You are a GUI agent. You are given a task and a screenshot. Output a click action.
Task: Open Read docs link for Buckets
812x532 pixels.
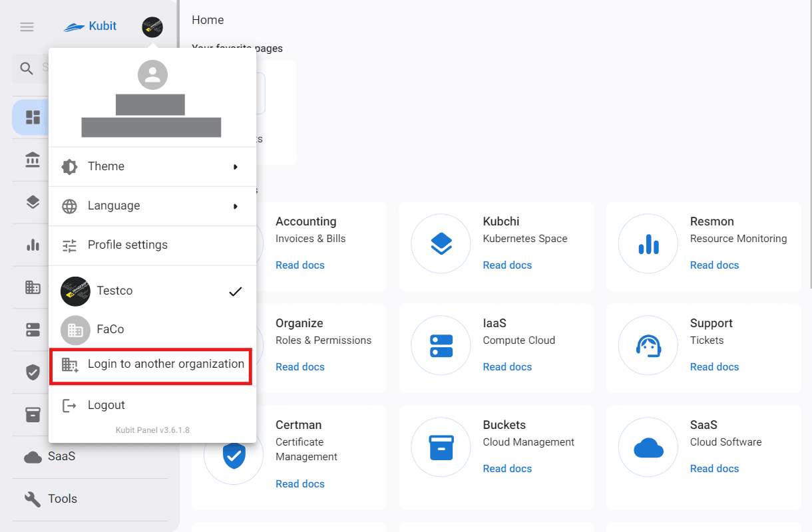click(507, 468)
